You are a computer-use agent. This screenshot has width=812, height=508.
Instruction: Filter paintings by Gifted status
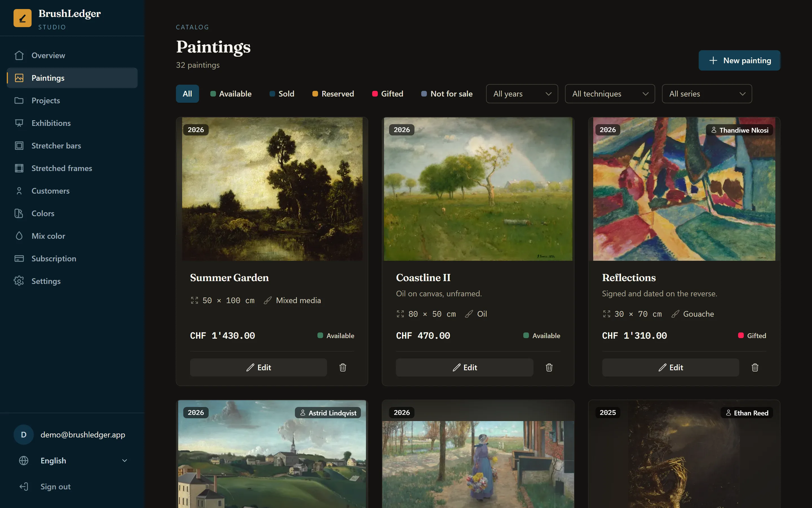tap(388, 94)
